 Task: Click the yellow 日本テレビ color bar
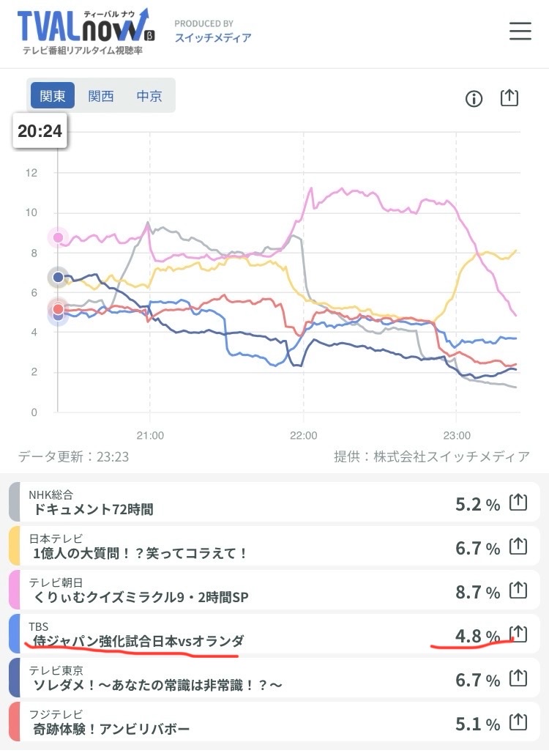click(x=15, y=546)
